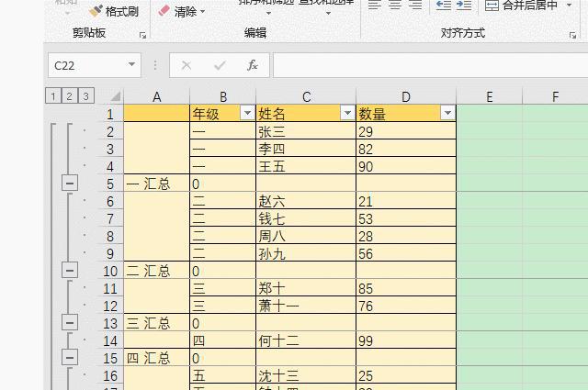Click the quantity cell showing 85
The image size is (588, 390).
[406, 288]
